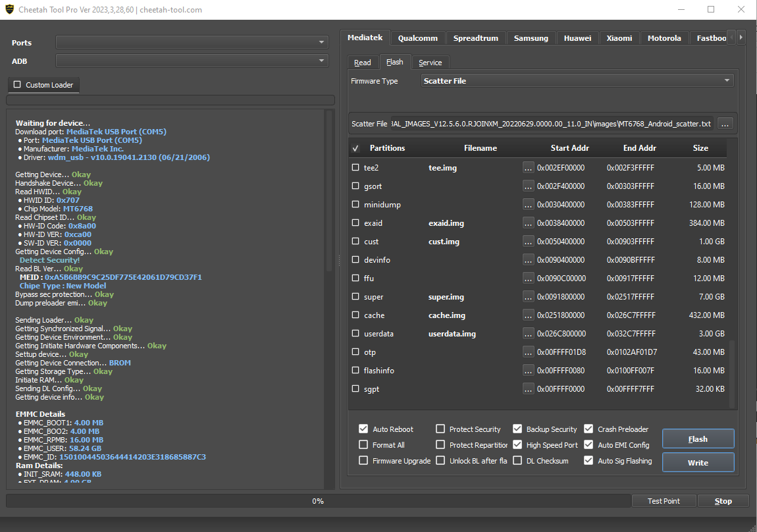Click the progress bar showing 0%
The height and width of the screenshot is (532, 757).
318,501
